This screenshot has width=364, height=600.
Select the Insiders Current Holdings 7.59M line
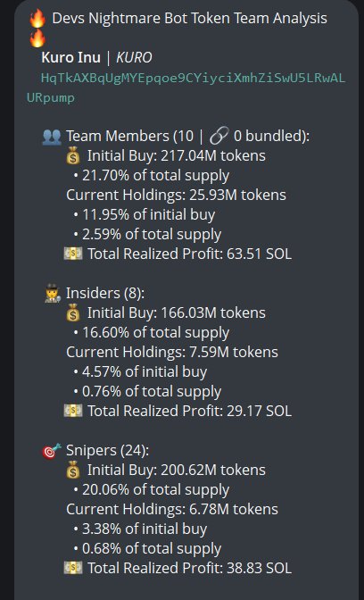(172, 352)
